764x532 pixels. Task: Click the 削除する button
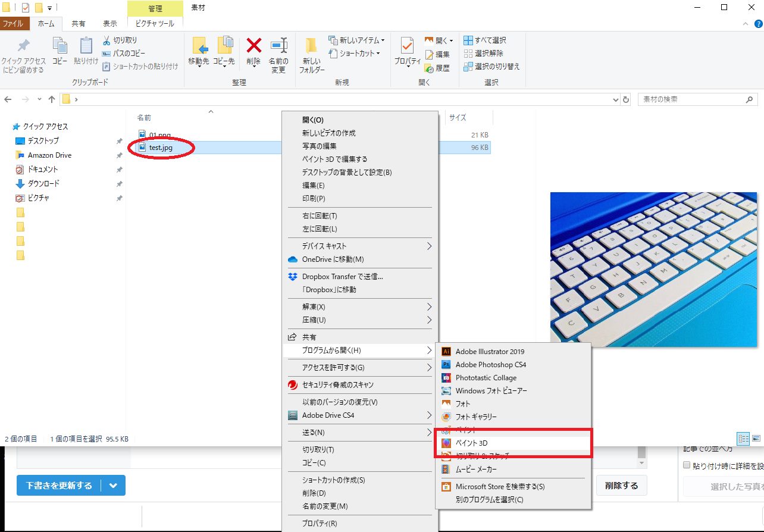click(x=621, y=485)
